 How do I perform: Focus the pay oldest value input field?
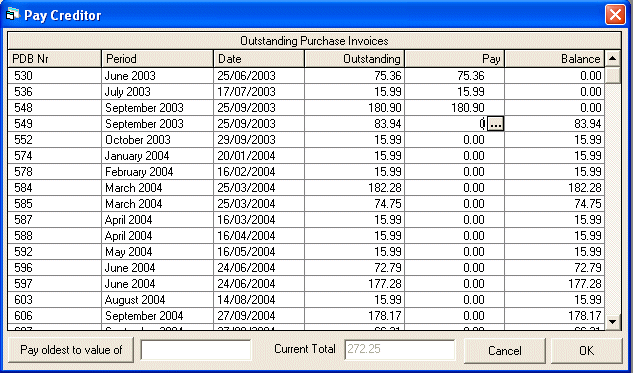196,350
